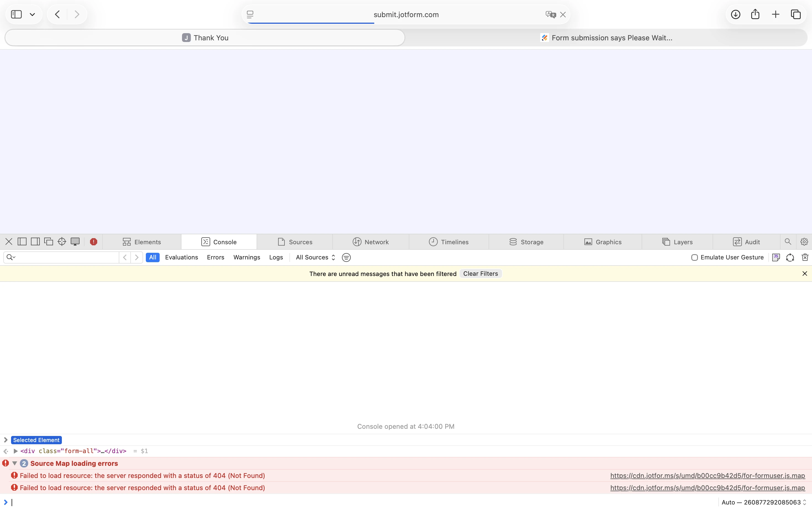Viewport: 812px width, 510px height.
Task: Open Web Inspector settings gear
Action: [804, 242]
